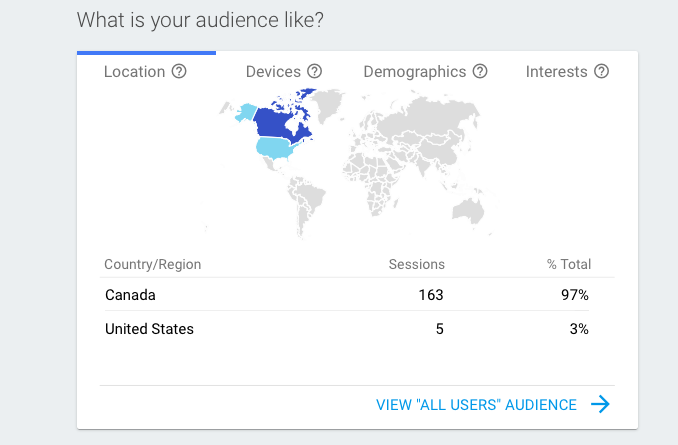Click the help icon beside Interests
Image resolution: width=678 pixels, height=445 pixels.
[x=601, y=72]
